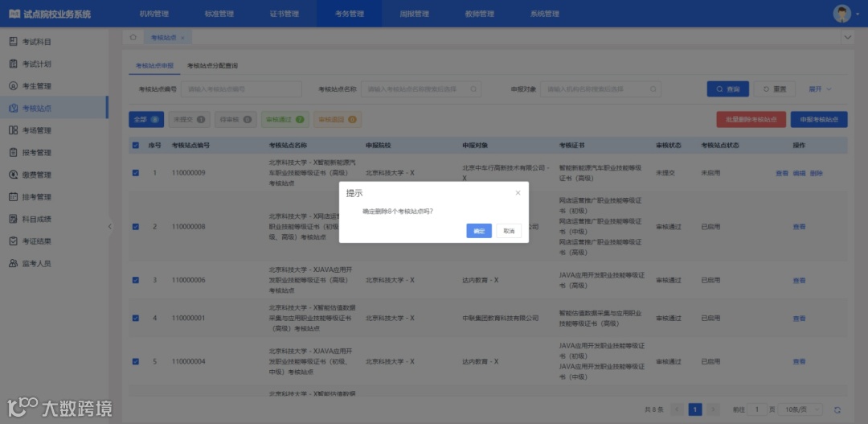The image size is (868, 424).
Task: Click into the 考核站点编号 input field
Action: [241, 89]
